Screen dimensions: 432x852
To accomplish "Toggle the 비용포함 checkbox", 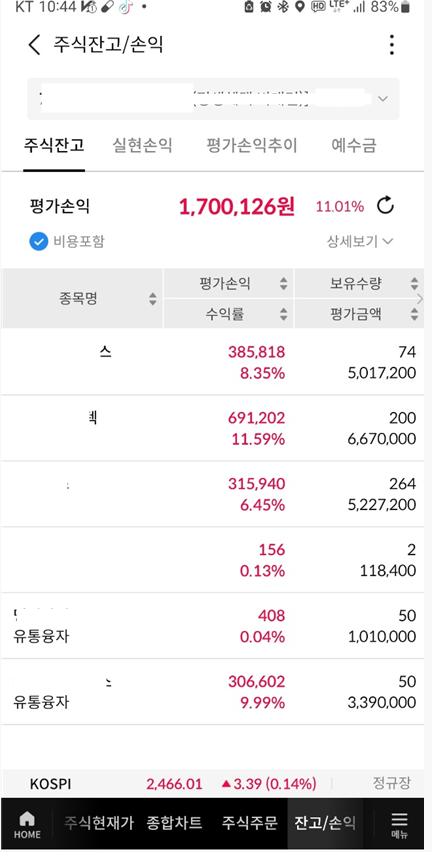I will pyautogui.click(x=39, y=241).
